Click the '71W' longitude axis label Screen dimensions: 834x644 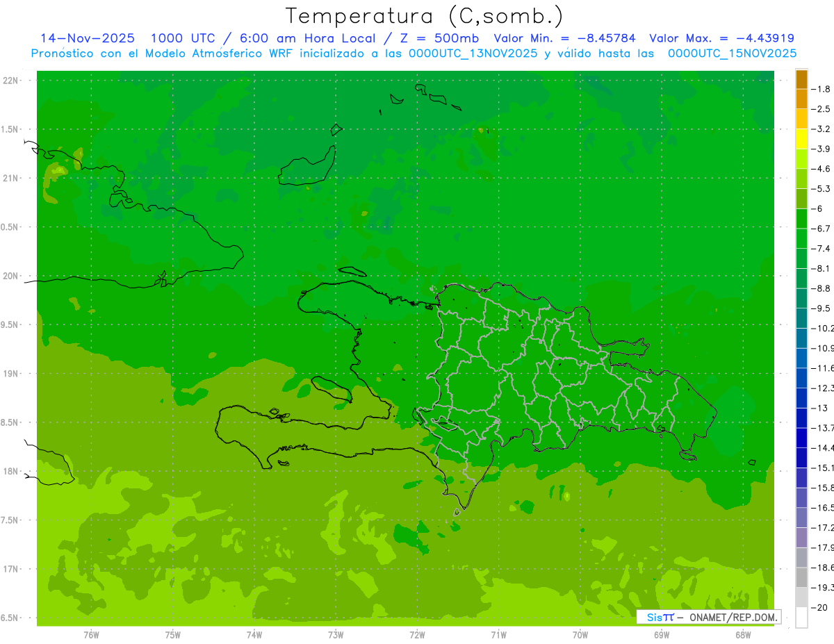498,635
